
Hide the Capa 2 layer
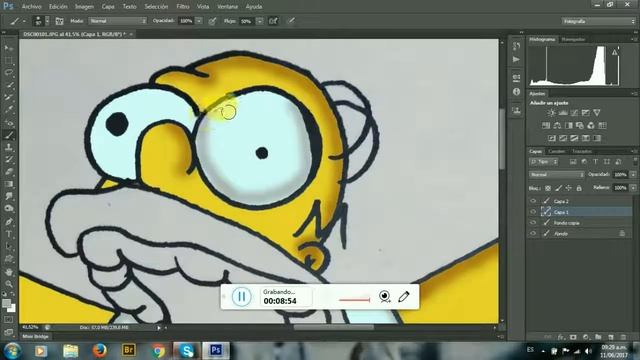point(533,201)
